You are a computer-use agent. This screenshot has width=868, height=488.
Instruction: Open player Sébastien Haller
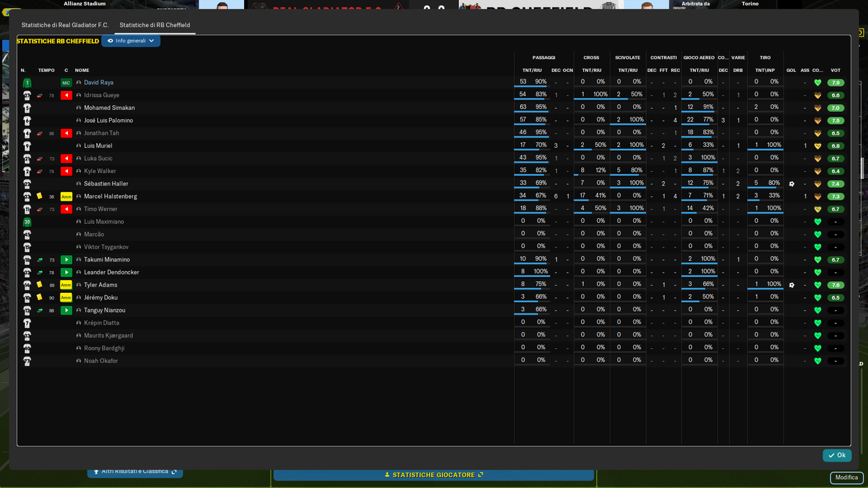pos(106,184)
